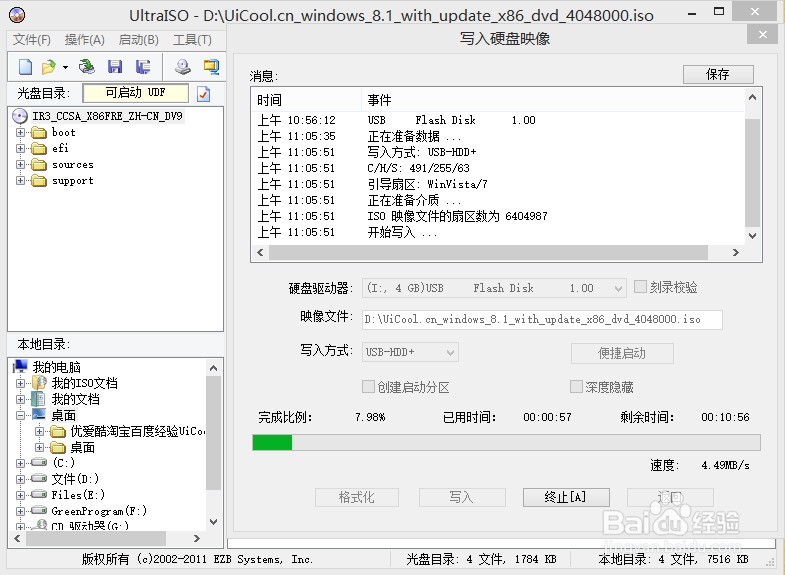Expand the support folder node
This screenshot has width=785, height=575.
click(x=21, y=181)
